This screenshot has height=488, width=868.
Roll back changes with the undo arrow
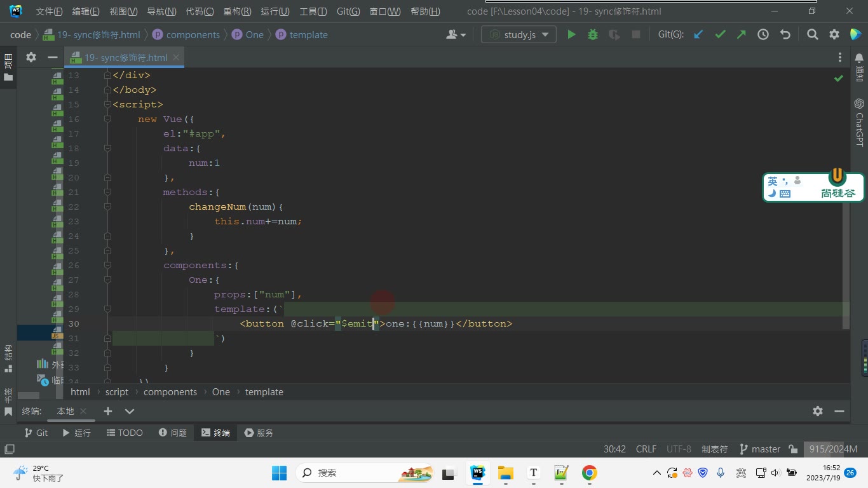tap(785, 35)
